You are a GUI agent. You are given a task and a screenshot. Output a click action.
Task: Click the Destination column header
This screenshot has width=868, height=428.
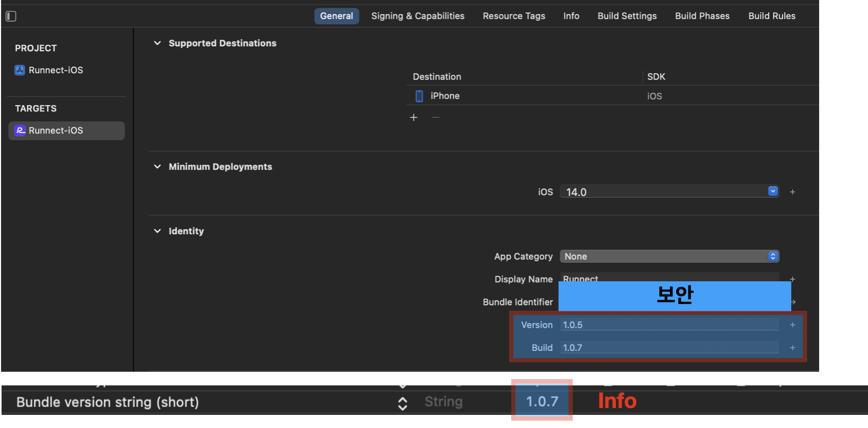[437, 77]
